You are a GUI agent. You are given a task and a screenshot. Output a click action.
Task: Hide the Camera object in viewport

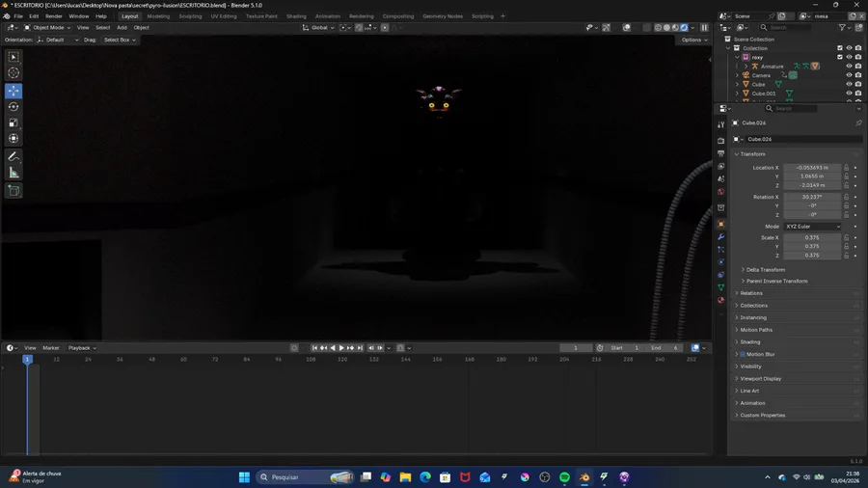coord(849,75)
